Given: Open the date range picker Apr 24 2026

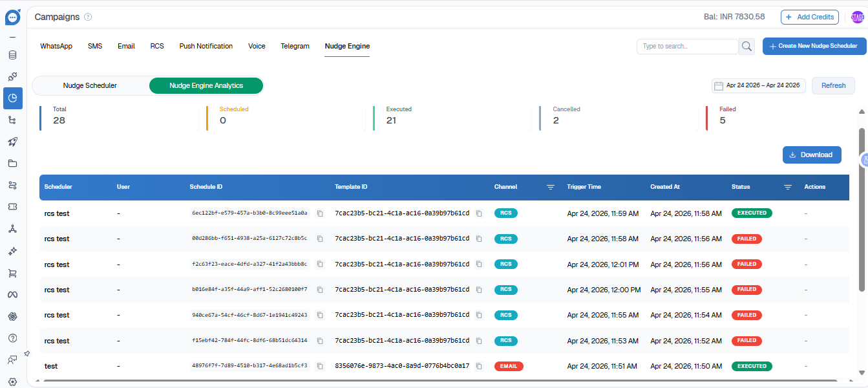Looking at the screenshot, I should (759, 85).
